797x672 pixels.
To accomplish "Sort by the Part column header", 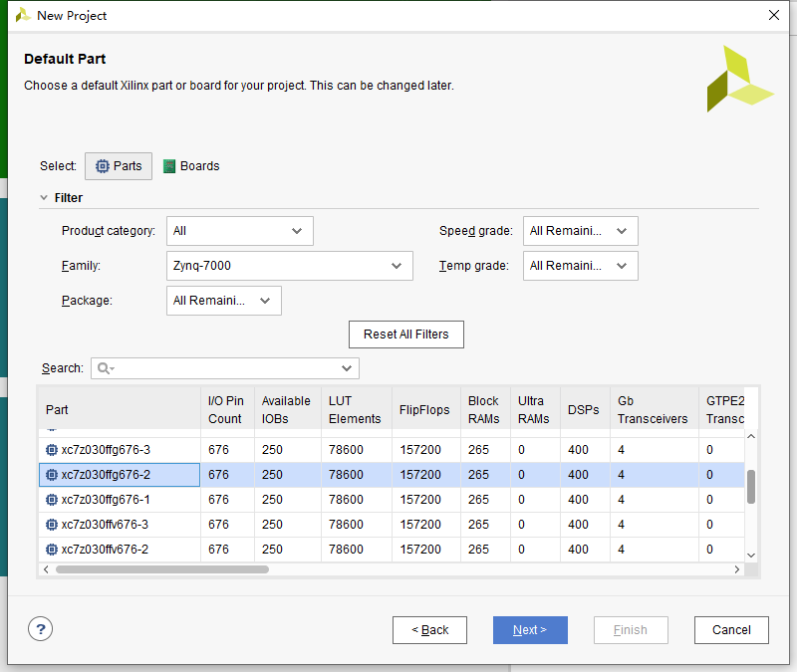I will tap(120, 409).
